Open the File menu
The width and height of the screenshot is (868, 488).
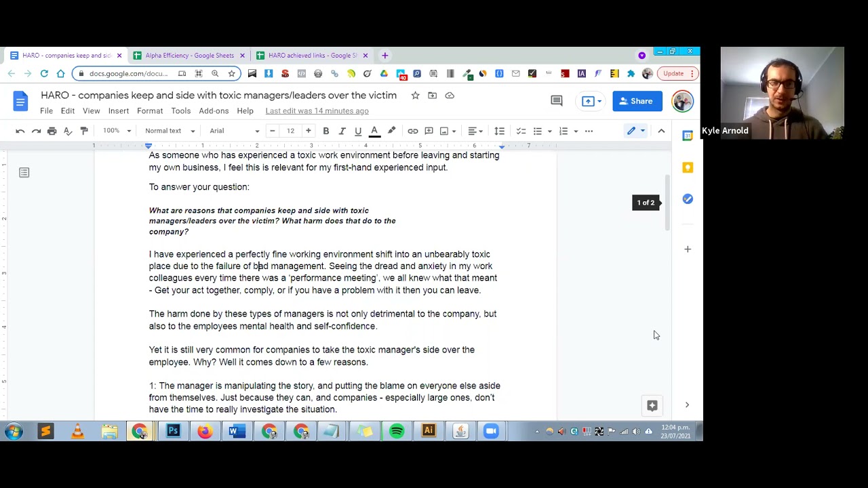[x=46, y=111]
